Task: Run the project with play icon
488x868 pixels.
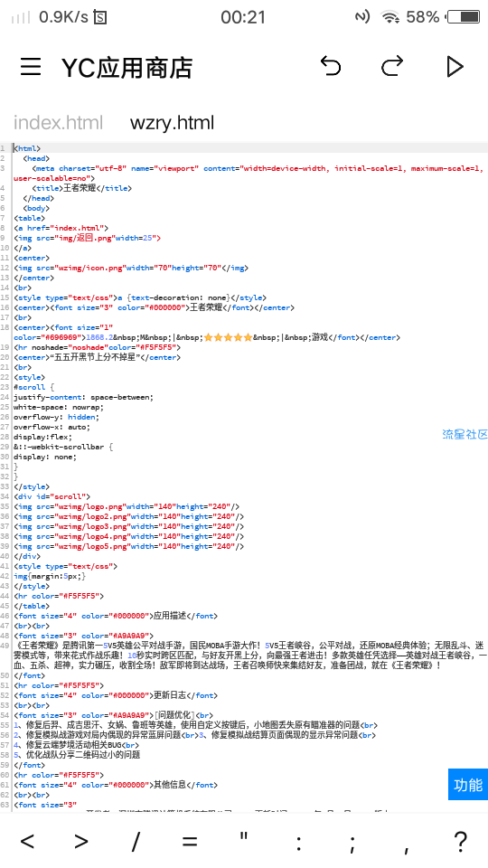Action: 455,67
